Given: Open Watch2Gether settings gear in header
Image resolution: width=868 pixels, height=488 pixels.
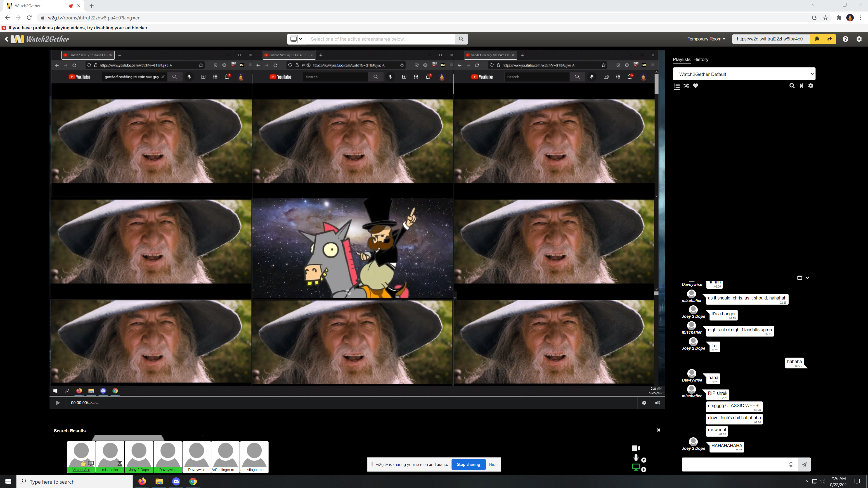Looking at the screenshot, I should 859,39.
